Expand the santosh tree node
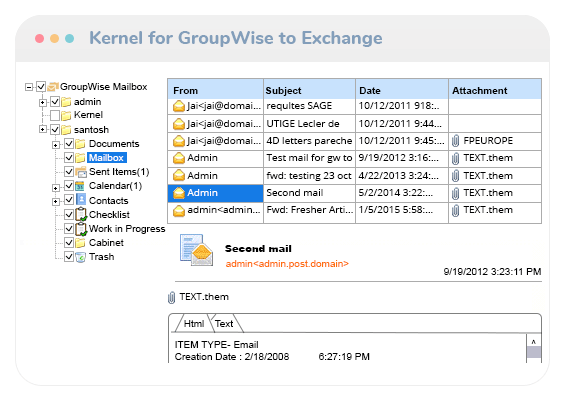 pyautogui.click(x=43, y=129)
